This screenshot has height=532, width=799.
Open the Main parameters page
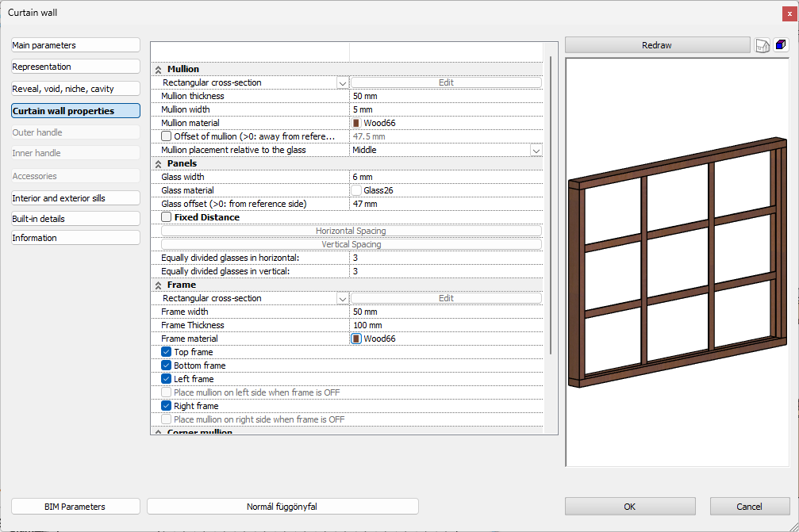(x=75, y=45)
